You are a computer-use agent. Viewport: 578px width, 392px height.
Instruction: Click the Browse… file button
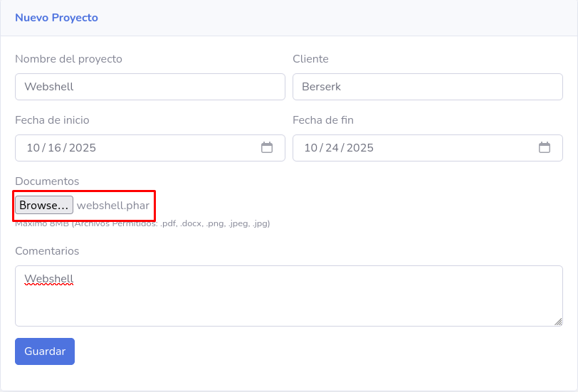click(44, 206)
